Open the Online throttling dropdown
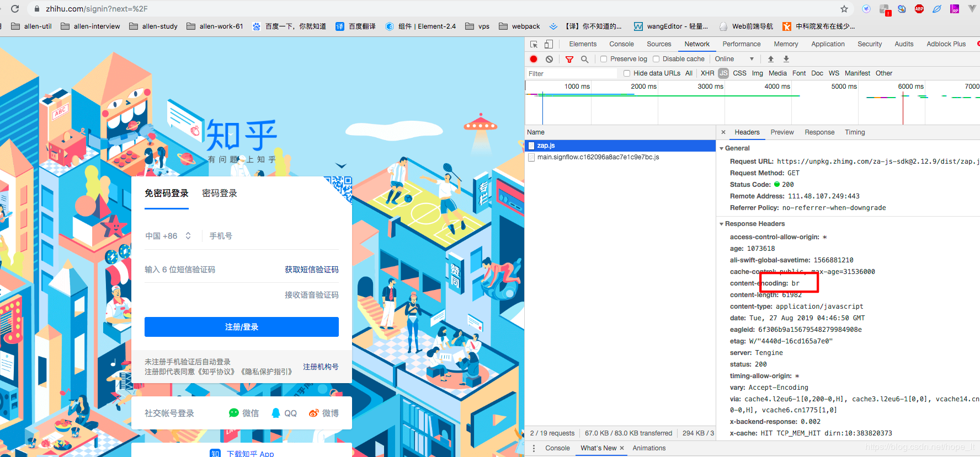This screenshot has width=980, height=457. pyautogui.click(x=734, y=59)
